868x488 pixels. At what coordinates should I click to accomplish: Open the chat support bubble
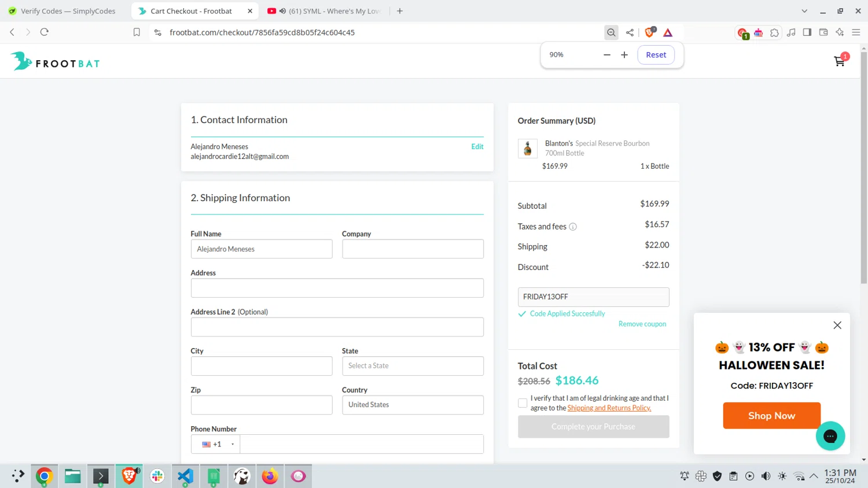pos(830,436)
